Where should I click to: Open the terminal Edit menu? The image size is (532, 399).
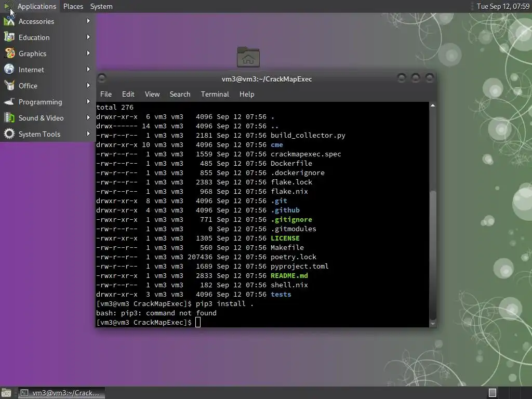128,95
